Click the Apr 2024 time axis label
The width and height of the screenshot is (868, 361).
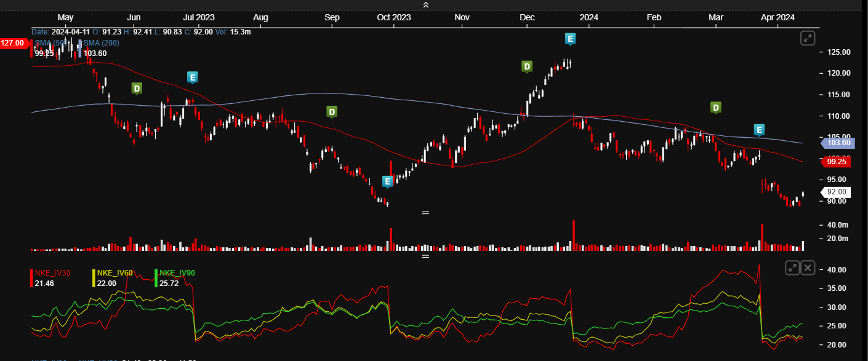(x=778, y=17)
